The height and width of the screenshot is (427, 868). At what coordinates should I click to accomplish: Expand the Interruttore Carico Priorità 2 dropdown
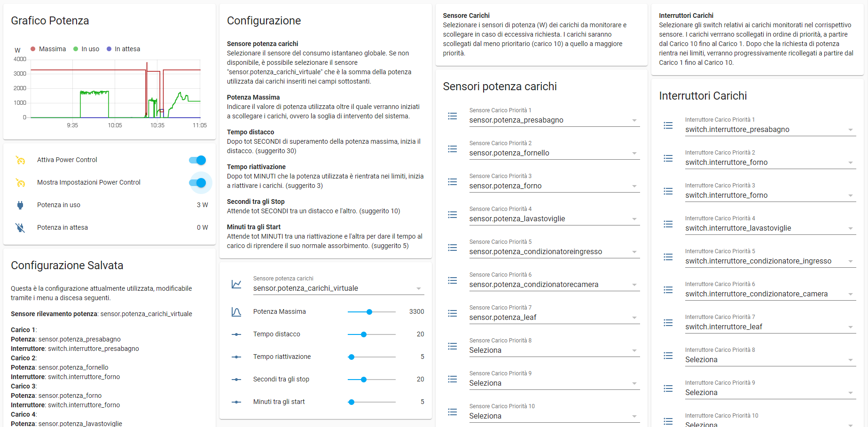pyautogui.click(x=851, y=163)
